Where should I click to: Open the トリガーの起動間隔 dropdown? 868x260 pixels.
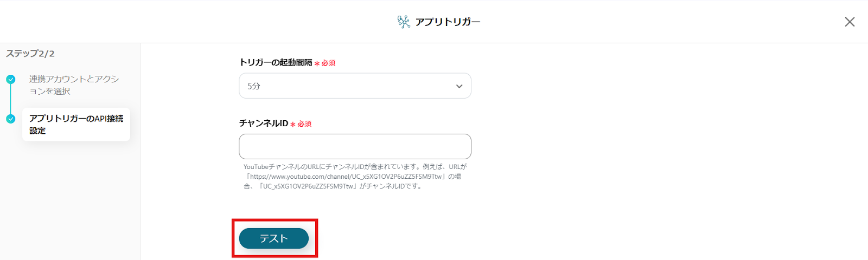pyautogui.click(x=355, y=86)
